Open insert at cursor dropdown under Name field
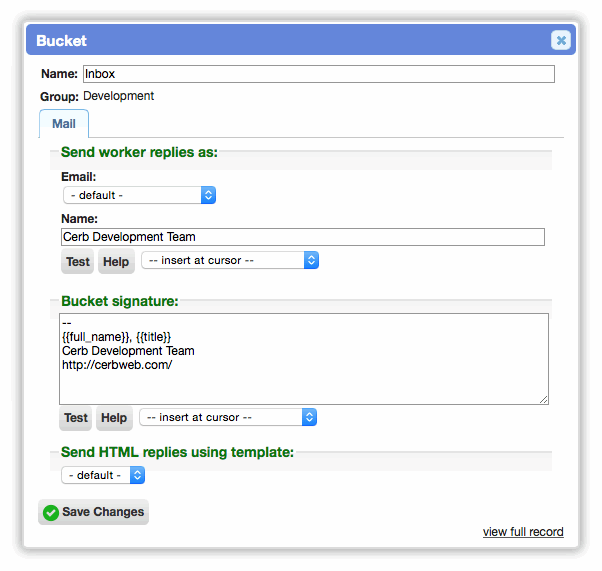This screenshot has height=571, width=602. [230, 260]
